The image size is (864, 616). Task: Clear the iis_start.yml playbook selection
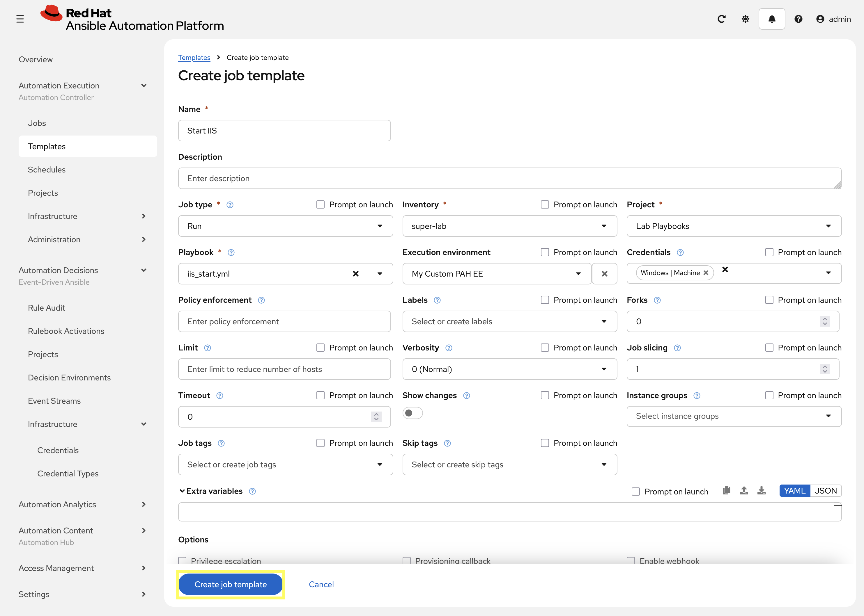(x=356, y=273)
